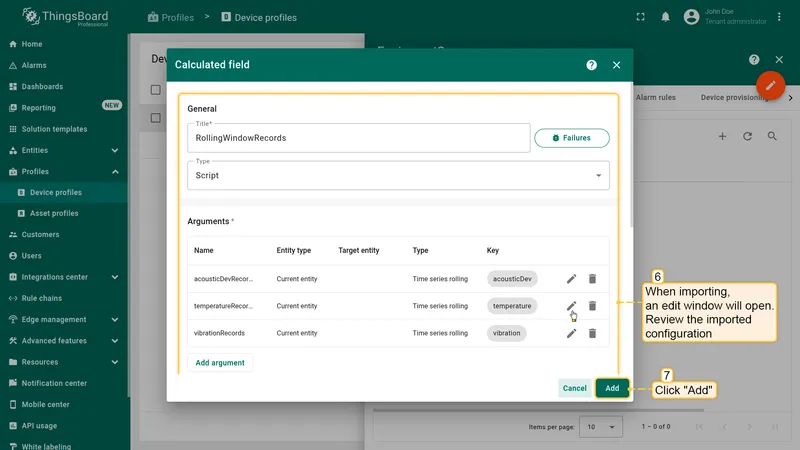Click the temperature key chip
800x450 pixels.
coord(512,306)
